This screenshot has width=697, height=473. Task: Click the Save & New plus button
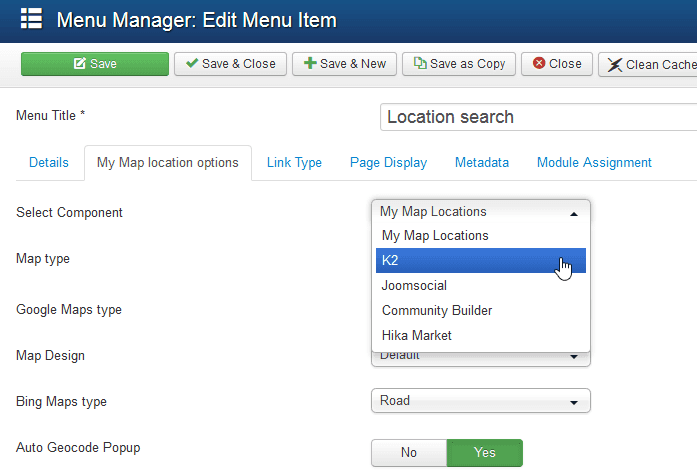(x=345, y=64)
